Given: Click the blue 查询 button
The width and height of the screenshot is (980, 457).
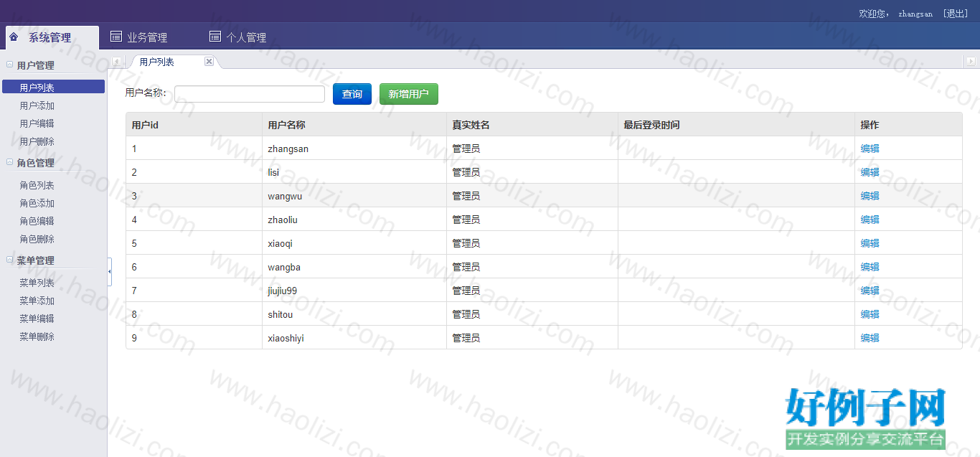Looking at the screenshot, I should coord(352,94).
